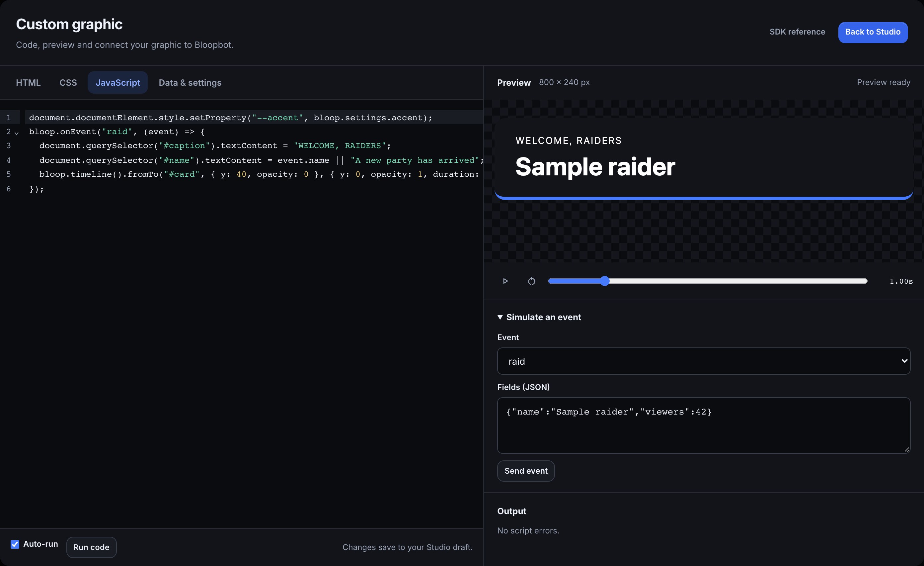The height and width of the screenshot is (566, 924).
Task: Play the preview animation
Action: click(x=505, y=281)
